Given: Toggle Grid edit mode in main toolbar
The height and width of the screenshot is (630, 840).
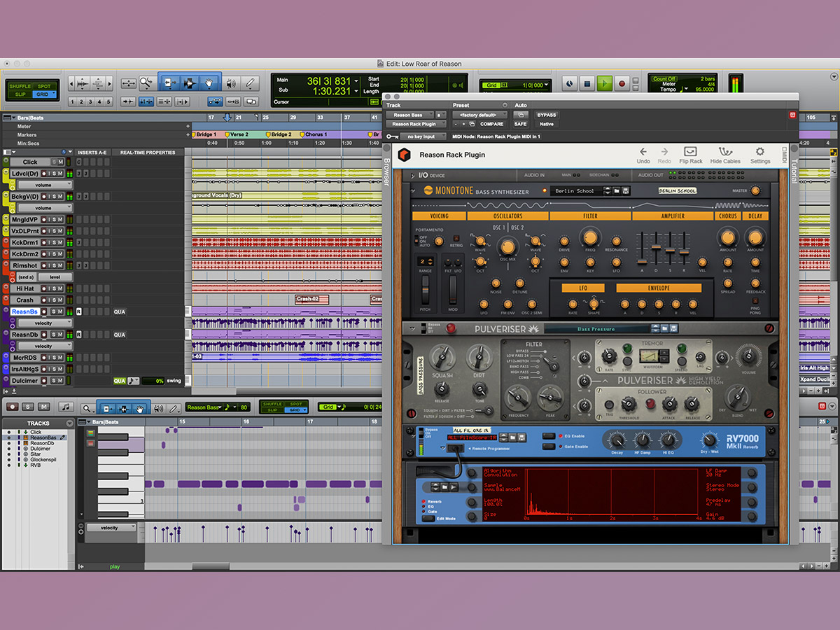Looking at the screenshot, I should point(43,94).
